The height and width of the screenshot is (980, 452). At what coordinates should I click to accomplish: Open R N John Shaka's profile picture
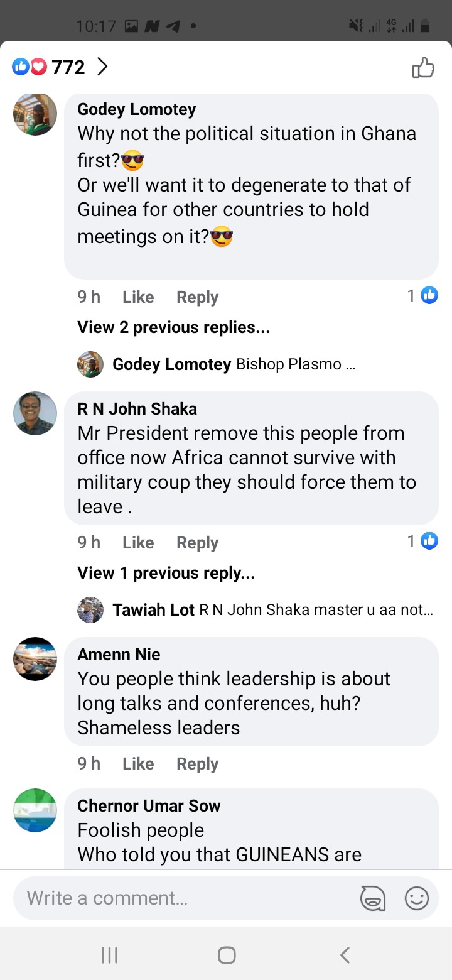coord(35,413)
